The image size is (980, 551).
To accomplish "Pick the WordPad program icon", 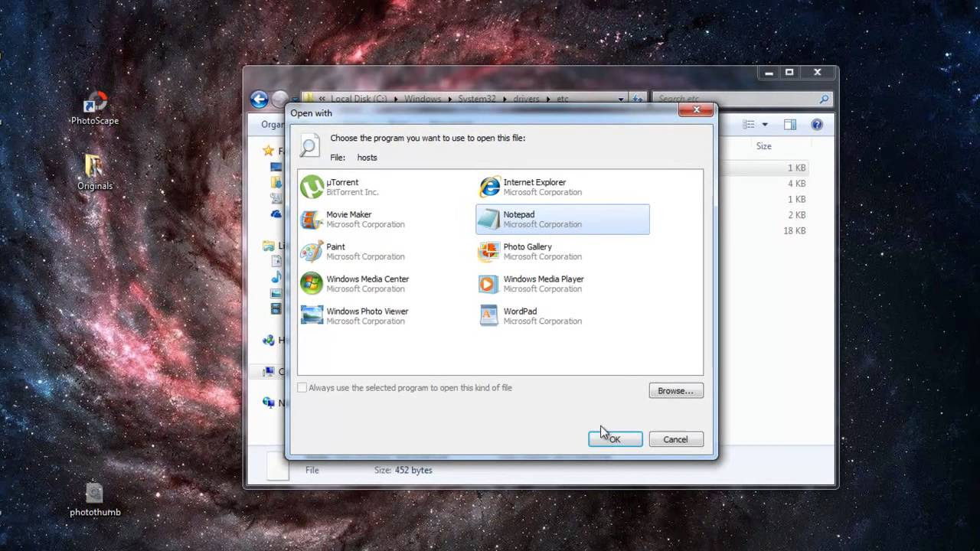I will [x=489, y=315].
